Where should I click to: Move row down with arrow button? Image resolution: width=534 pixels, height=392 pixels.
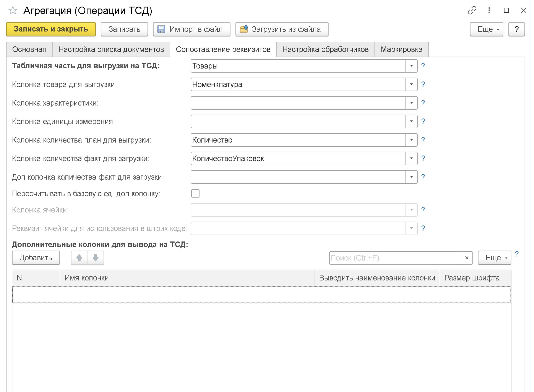pyautogui.click(x=96, y=258)
